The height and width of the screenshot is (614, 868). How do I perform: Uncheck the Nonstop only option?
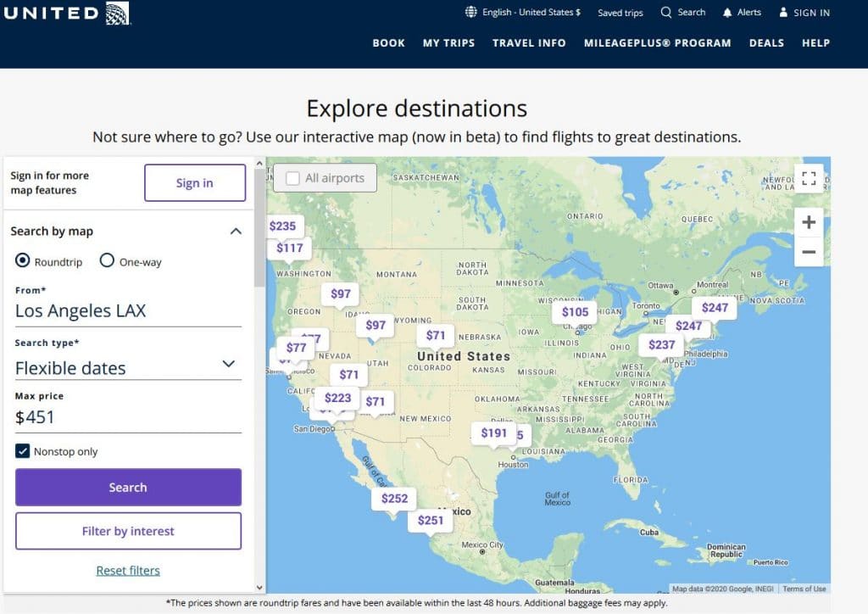pos(21,451)
